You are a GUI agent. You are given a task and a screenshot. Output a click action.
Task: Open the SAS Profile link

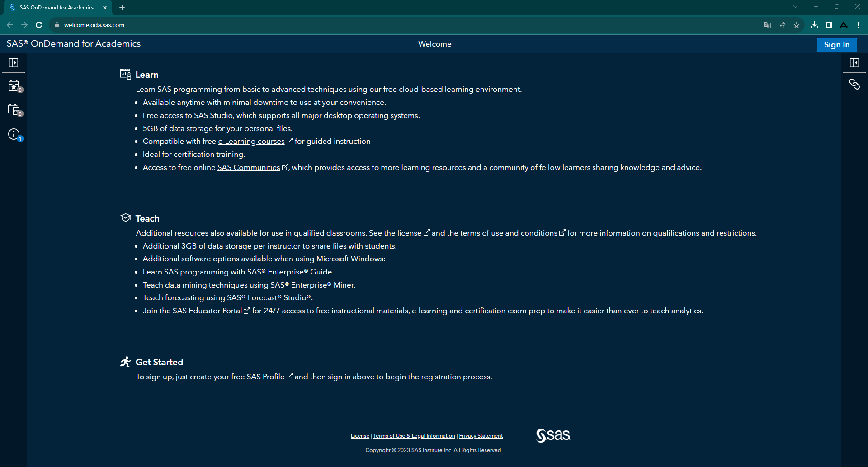point(265,377)
